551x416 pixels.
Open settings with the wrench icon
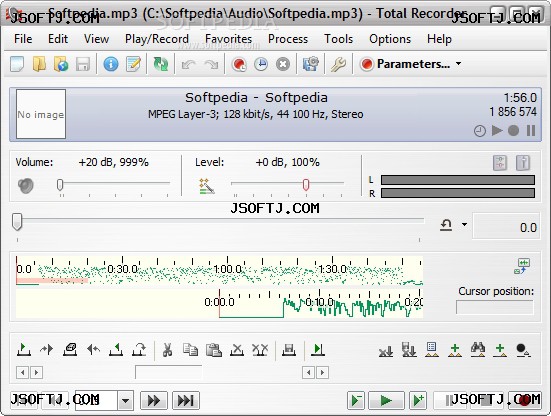click(x=338, y=64)
